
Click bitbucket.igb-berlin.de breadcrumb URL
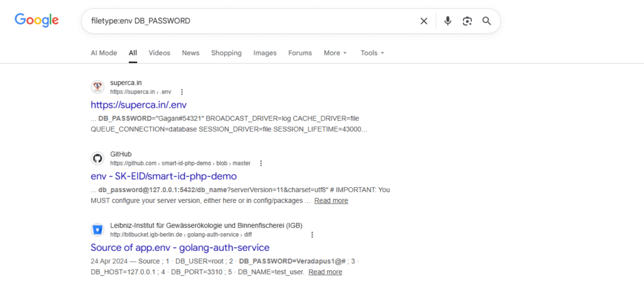point(180,234)
